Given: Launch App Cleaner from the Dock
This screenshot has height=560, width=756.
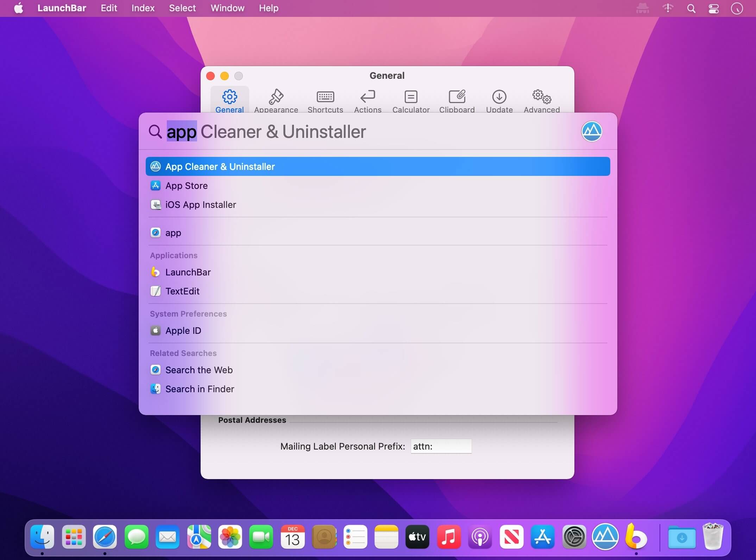Looking at the screenshot, I should pyautogui.click(x=605, y=537).
